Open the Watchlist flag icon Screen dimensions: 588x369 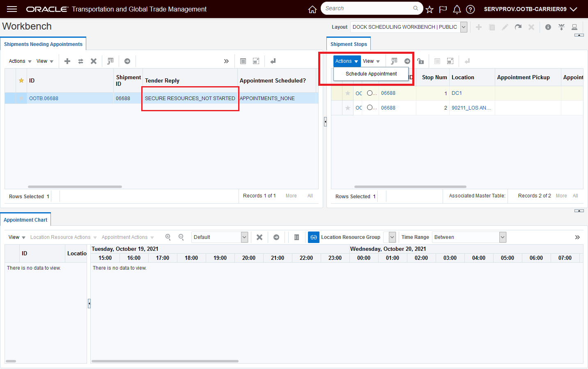tap(443, 9)
